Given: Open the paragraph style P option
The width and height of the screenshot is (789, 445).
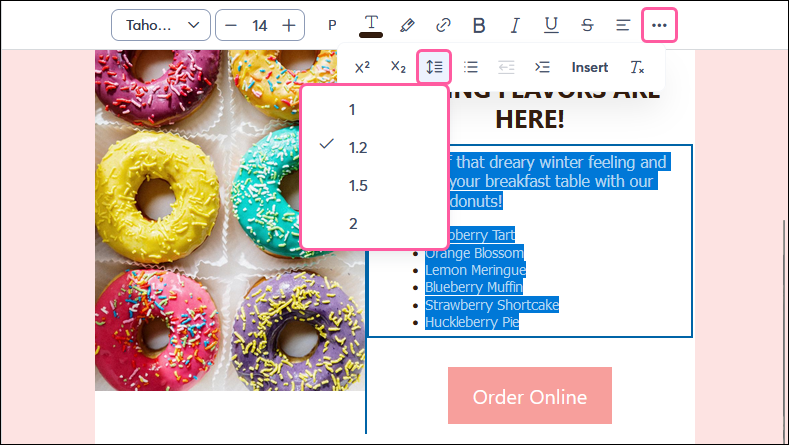Looking at the screenshot, I should click(x=332, y=25).
